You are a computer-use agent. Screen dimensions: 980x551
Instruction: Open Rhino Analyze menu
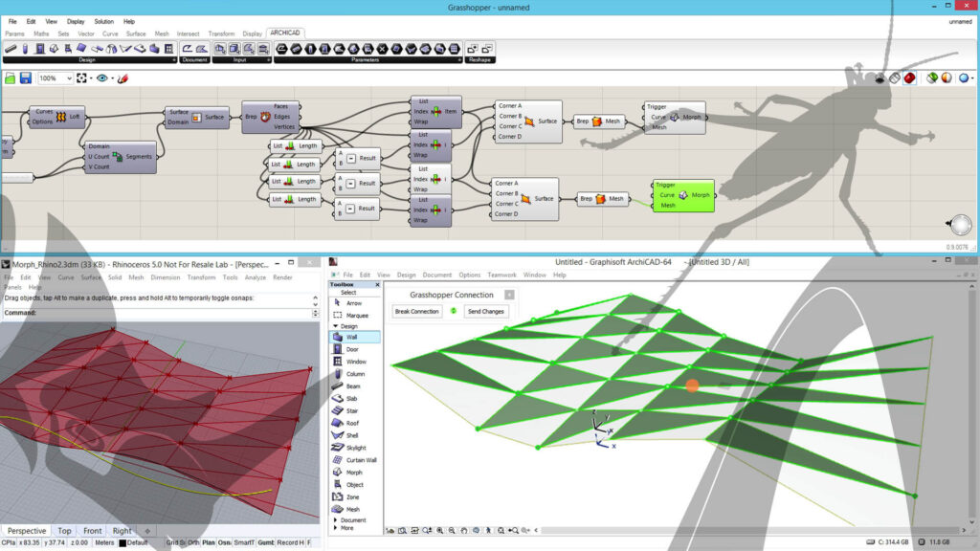click(x=255, y=277)
